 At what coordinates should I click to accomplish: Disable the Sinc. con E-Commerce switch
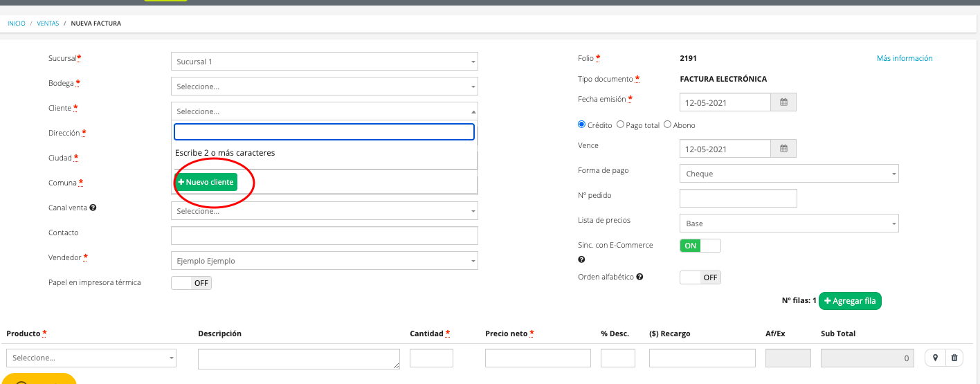tap(700, 246)
